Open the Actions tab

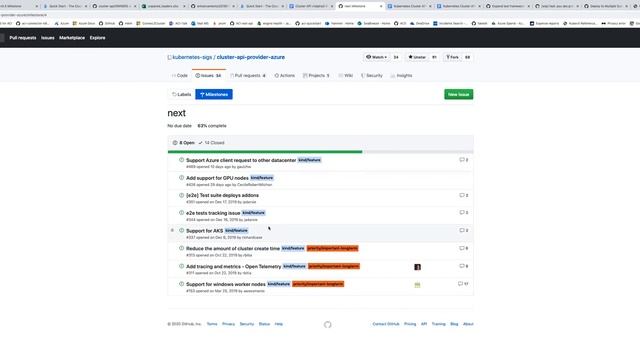pyautogui.click(x=284, y=76)
